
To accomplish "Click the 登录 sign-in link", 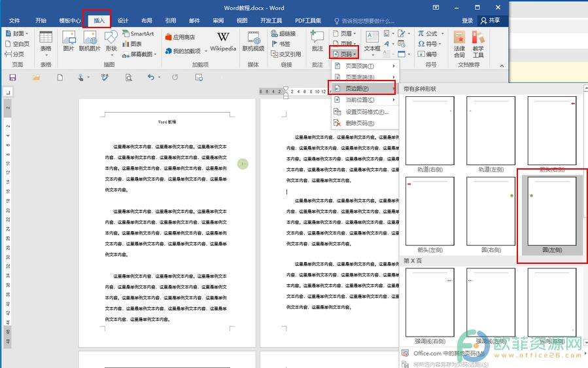I will (467, 20).
